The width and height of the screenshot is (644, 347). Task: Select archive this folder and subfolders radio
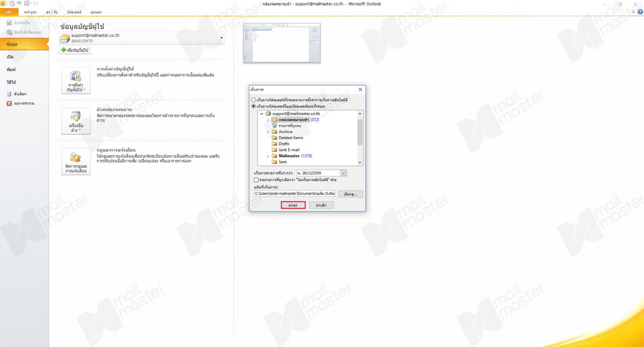click(254, 106)
